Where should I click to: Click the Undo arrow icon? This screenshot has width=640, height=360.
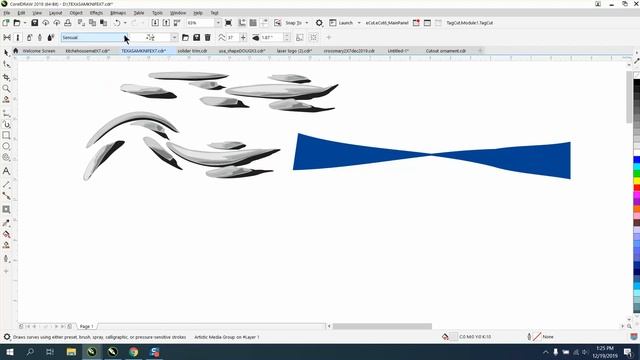coord(117,23)
